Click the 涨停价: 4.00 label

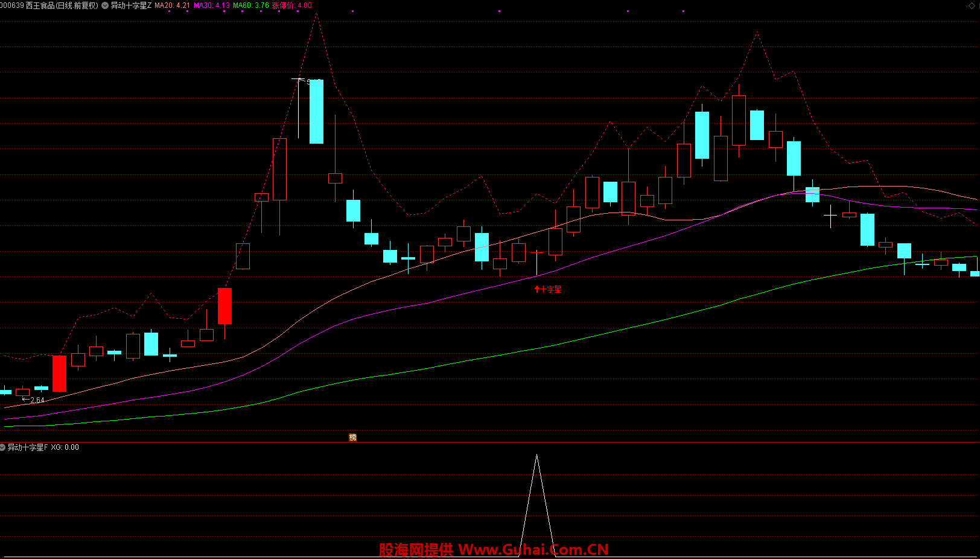[x=292, y=5]
